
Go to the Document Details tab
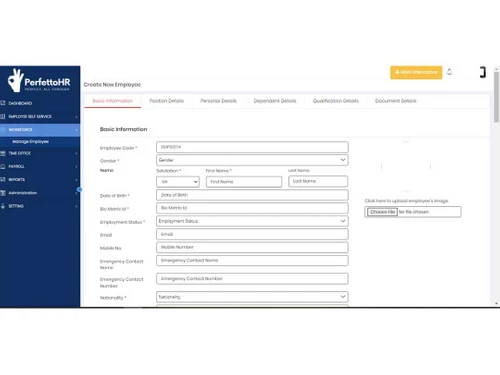click(396, 101)
